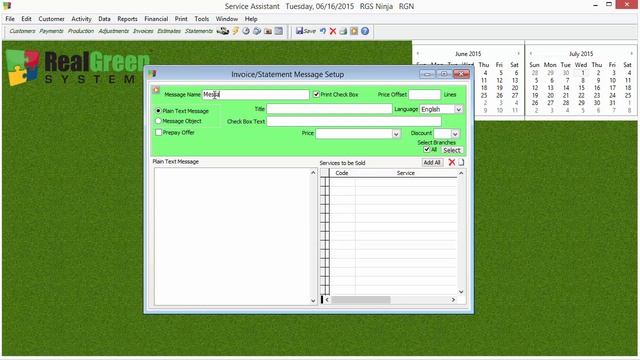Image resolution: width=640 pixels, height=360 pixels.
Task: Open help via blue question mark icon
Action: pyautogui.click(x=365, y=31)
